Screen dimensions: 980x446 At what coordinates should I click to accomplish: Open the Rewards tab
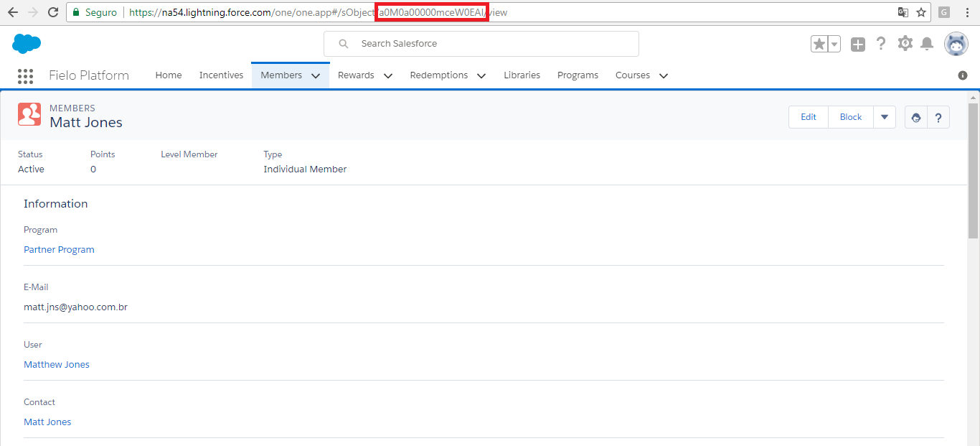356,75
